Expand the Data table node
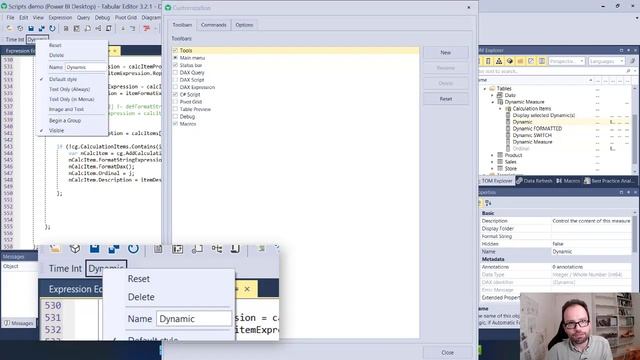The height and width of the screenshot is (360, 640). pyautogui.click(x=493, y=95)
